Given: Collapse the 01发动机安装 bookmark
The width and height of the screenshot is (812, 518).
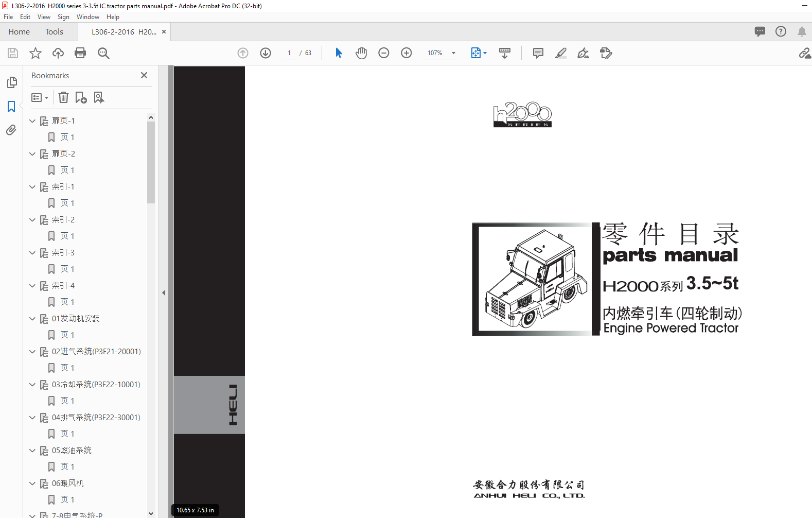Looking at the screenshot, I should click(x=32, y=319).
